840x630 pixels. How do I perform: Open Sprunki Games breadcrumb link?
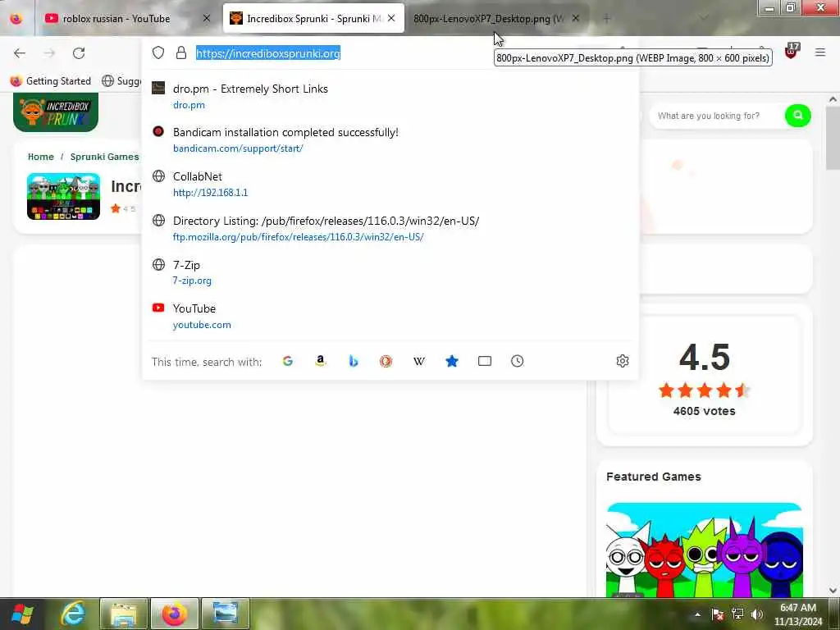104,157
